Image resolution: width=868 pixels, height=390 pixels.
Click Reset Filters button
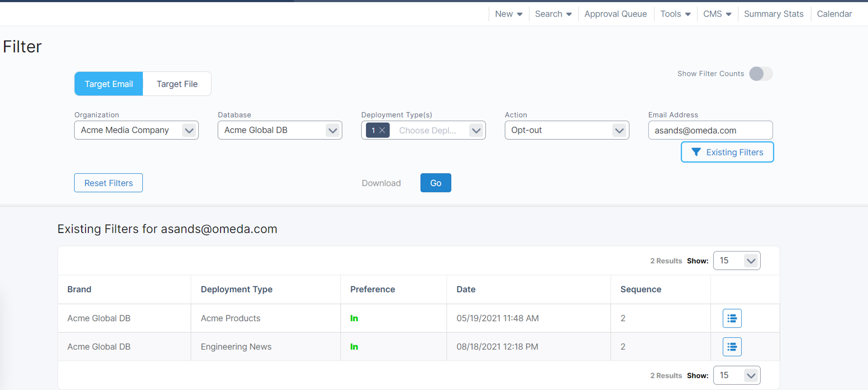coord(108,183)
